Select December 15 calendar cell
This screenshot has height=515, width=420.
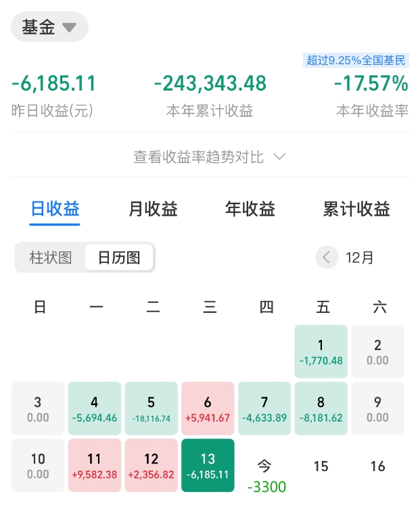point(321,466)
